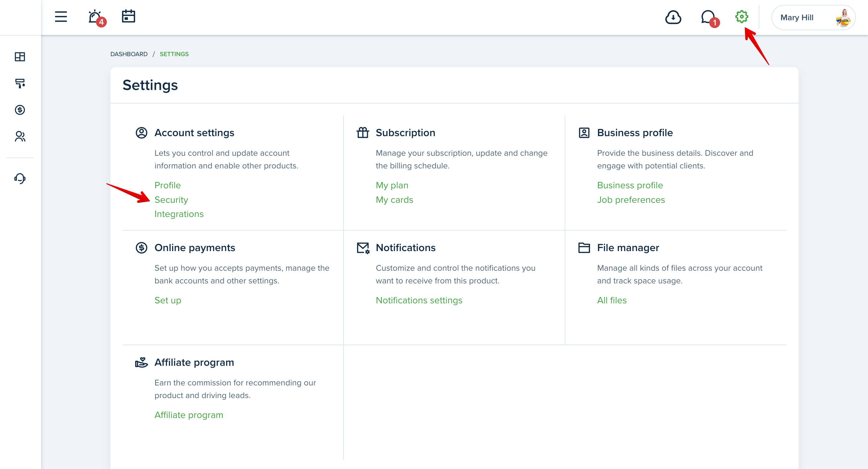Viewport: 868px width, 469px height.
Task: Open paint roller jobs icon in sidebar
Action: point(20,83)
